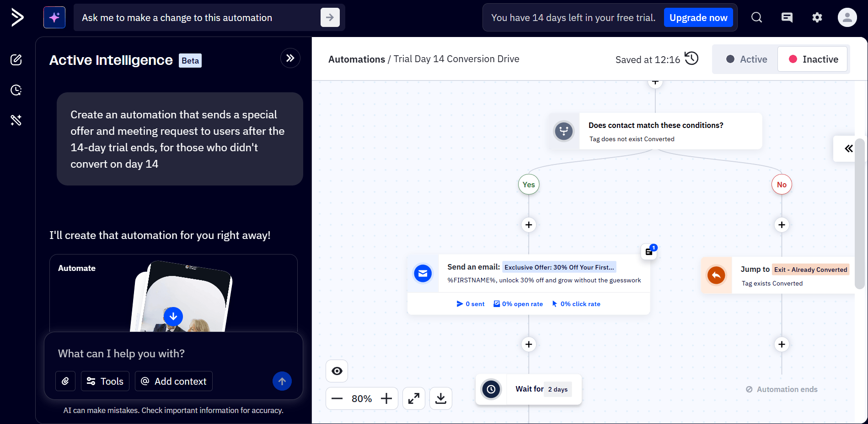
Task: Click the automation name Trial Day 14 Conversion Drive
Action: pyautogui.click(x=456, y=59)
